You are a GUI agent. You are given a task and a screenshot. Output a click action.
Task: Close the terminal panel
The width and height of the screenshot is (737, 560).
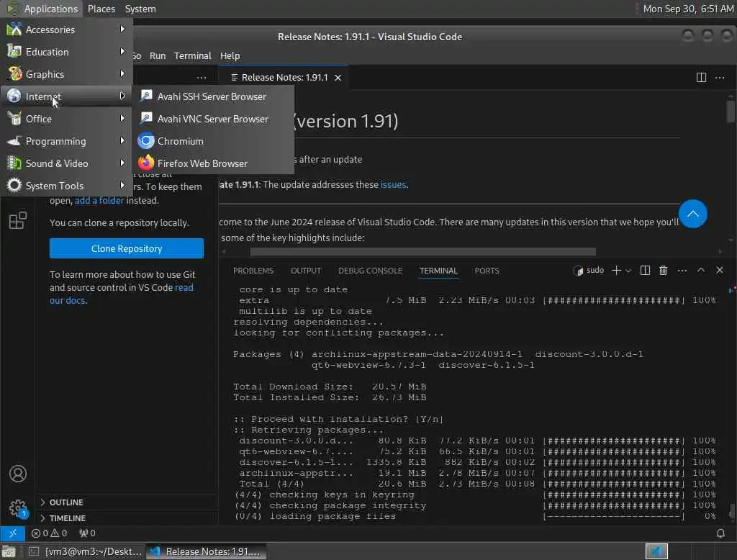click(x=720, y=270)
